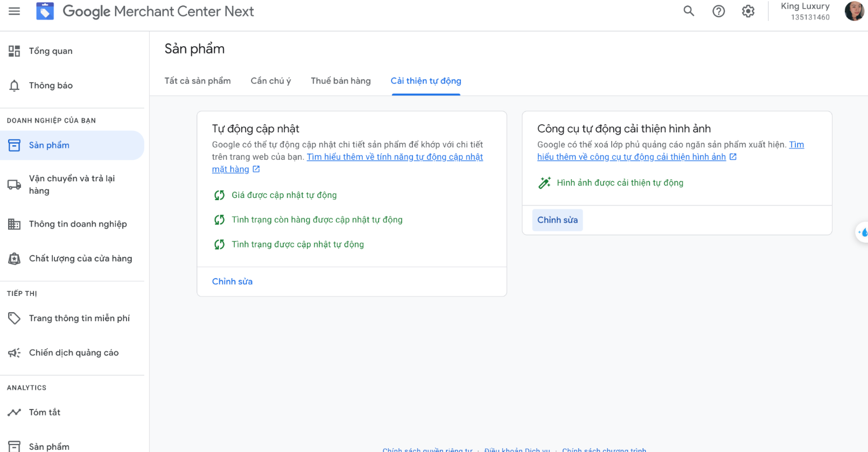Click the store quality star bag icon

pyautogui.click(x=15, y=259)
